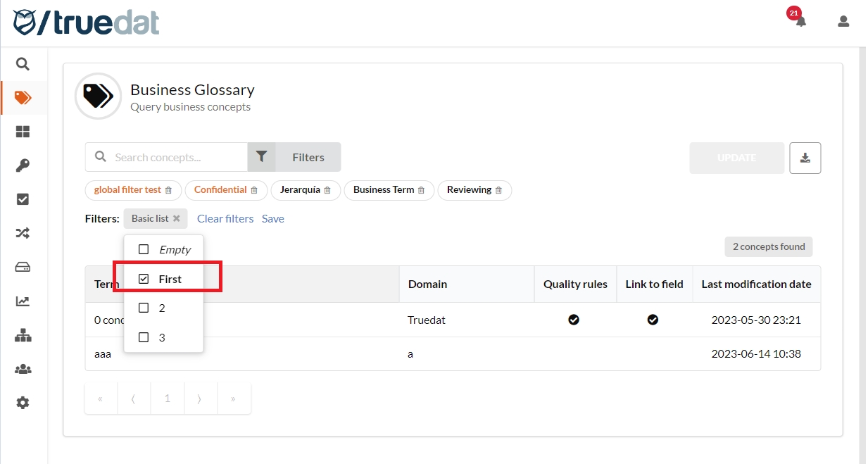Click the key icon in sidebar

click(23, 165)
